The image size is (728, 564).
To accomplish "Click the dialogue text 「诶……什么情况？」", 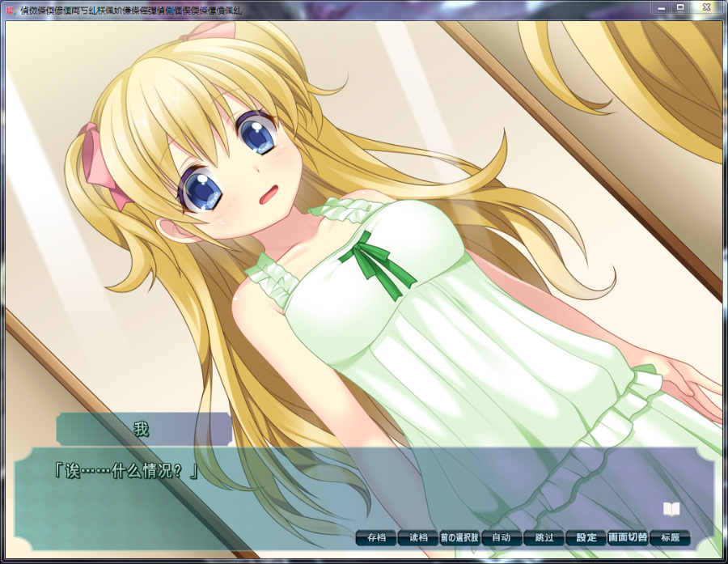I will (126, 472).
